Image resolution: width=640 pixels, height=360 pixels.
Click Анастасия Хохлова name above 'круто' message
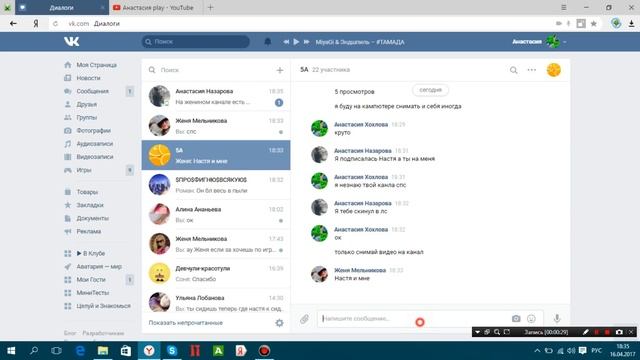coord(361,124)
